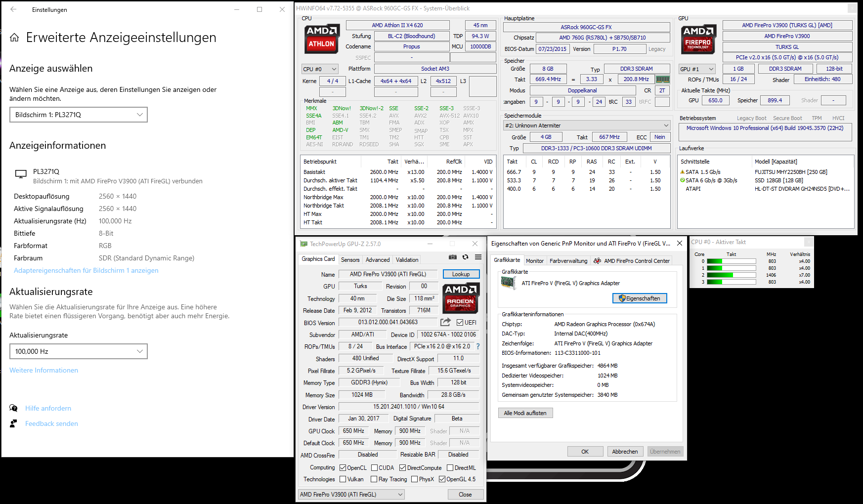Toggle the OpenGL 4.5 checkbox
Screen dimensions: 863x504
[442, 479]
